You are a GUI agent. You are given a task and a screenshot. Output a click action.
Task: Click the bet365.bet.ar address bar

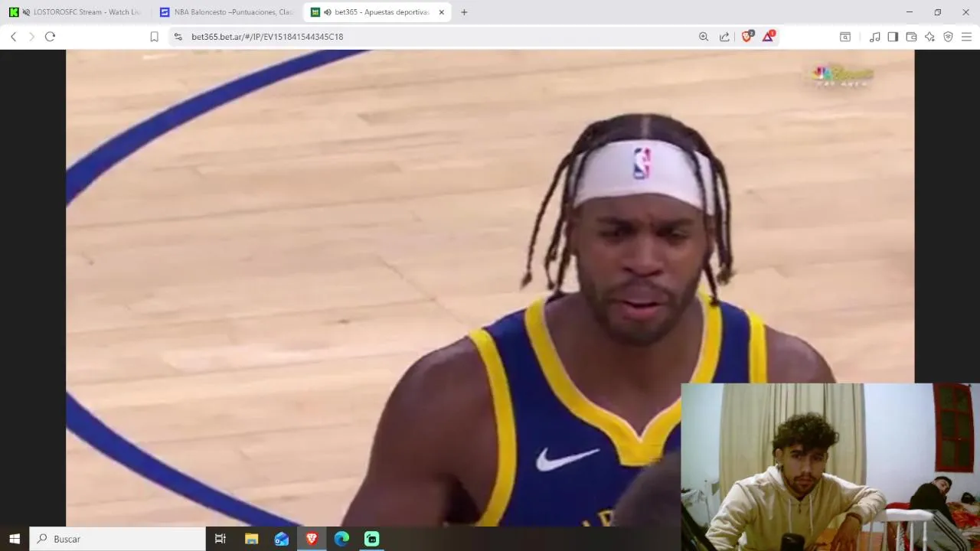click(x=436, y=37)
